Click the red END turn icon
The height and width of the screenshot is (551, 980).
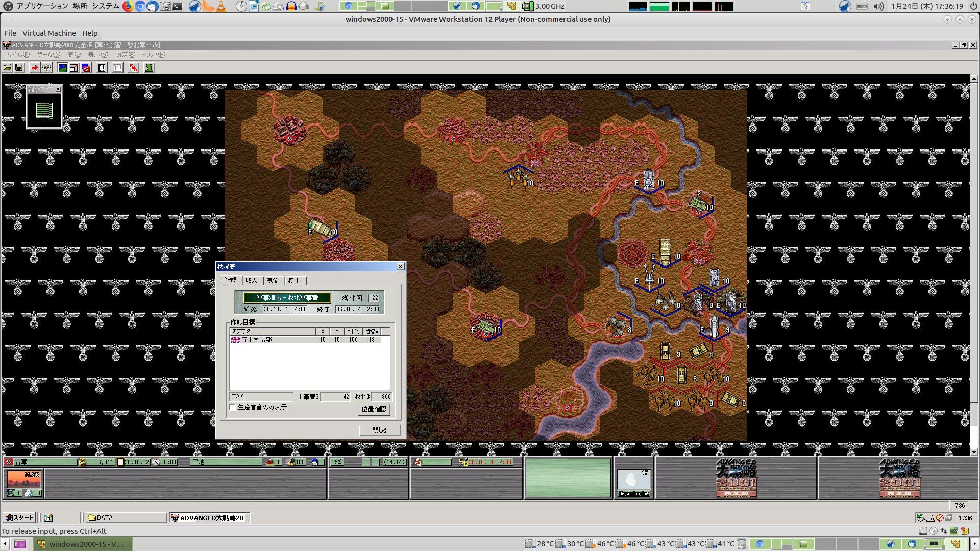coord(133,68)
